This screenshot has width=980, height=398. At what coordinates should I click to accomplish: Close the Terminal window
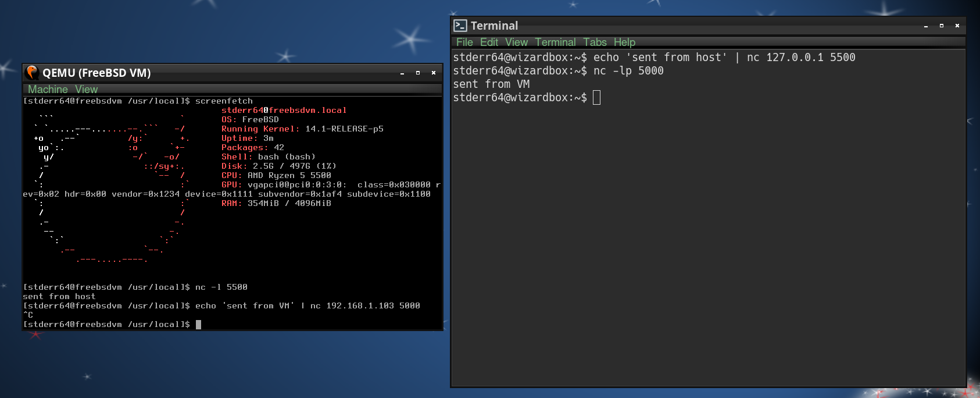(957, 26)
